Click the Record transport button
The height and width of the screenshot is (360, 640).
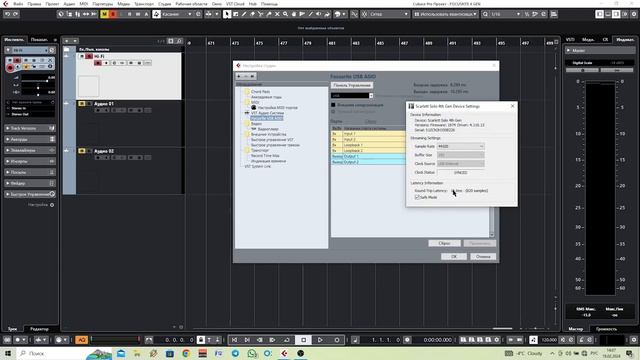(337, 340)
